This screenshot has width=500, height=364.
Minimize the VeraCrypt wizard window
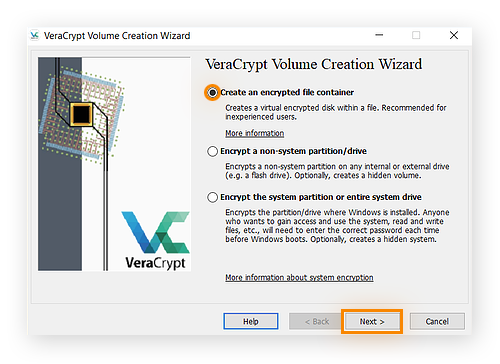[379, 35]
